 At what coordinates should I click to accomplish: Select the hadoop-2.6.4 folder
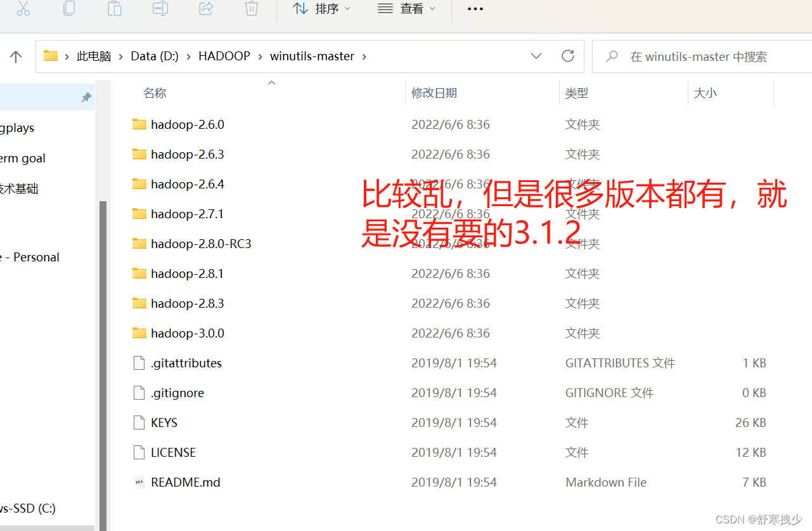pyautogui.click(x=188, y=184)
